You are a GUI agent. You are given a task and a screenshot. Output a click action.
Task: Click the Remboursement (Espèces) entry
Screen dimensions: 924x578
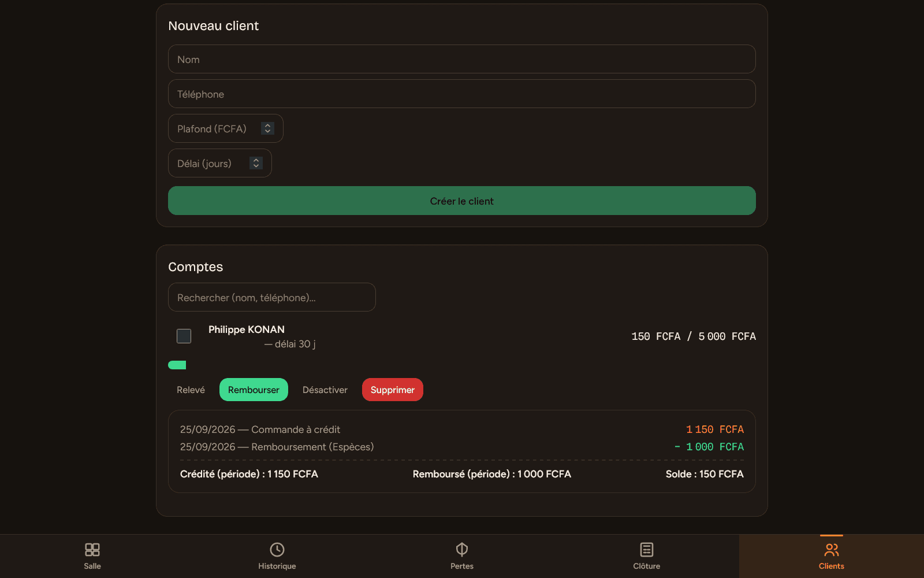pos(277,447)
